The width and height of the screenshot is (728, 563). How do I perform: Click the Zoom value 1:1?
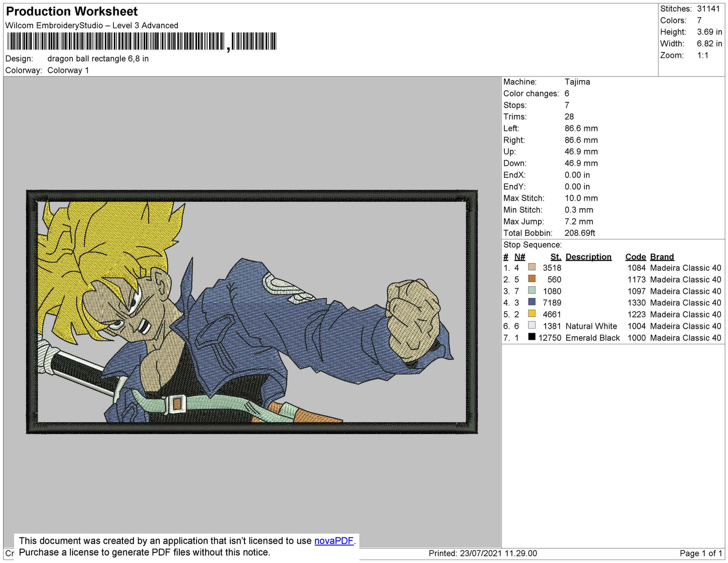point(703,55)
